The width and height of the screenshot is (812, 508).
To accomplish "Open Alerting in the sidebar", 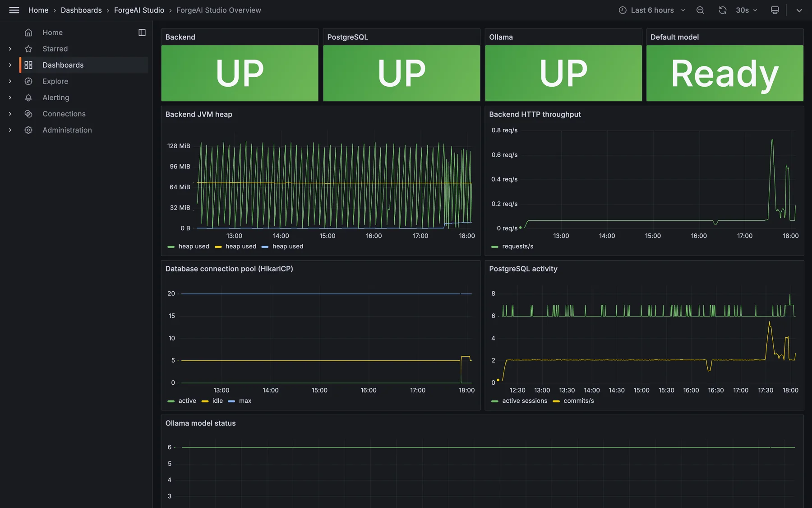I will (56, 98).
